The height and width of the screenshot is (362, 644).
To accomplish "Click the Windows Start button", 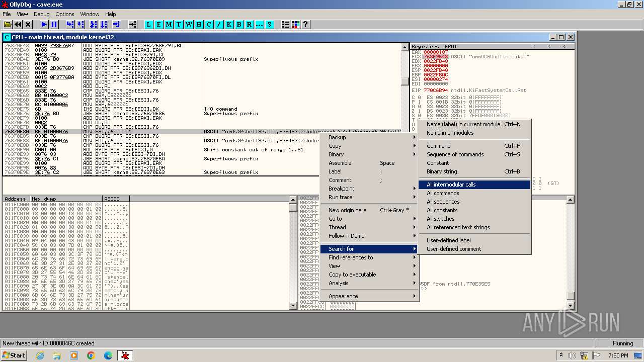I will [14, 355].
